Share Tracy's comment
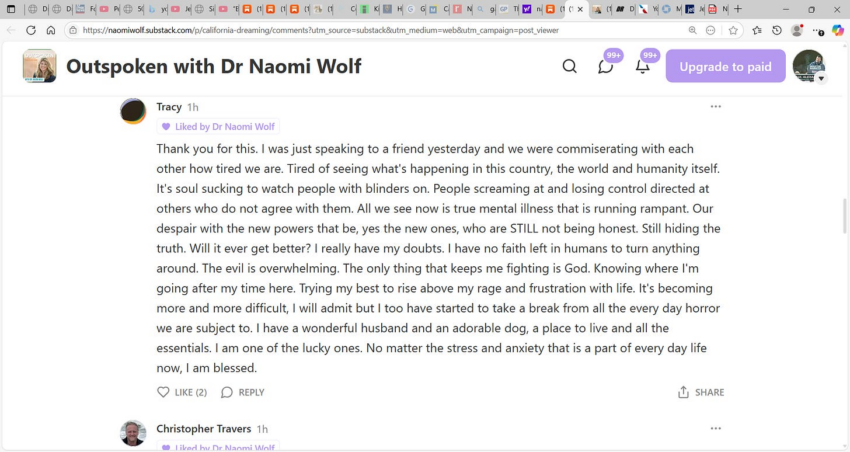Image resolution: width=850 pixels, height=452 pixels. pos(700,392)
